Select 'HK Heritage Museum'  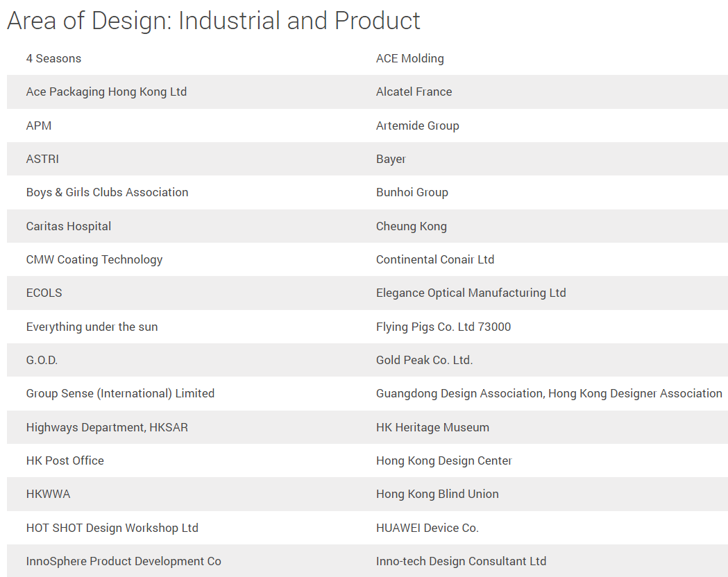tap(433, 428)
